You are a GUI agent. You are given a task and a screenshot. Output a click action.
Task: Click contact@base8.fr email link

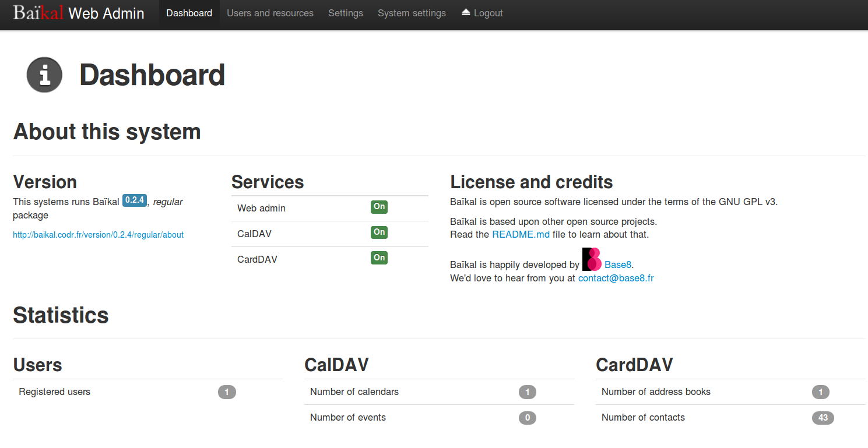[x=616, y=278]
